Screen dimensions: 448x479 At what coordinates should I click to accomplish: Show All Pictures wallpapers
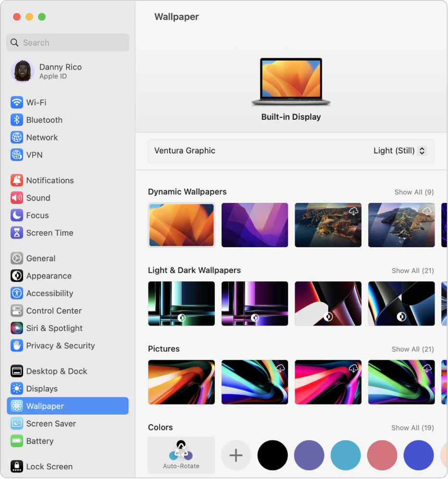tap(412, 349)
